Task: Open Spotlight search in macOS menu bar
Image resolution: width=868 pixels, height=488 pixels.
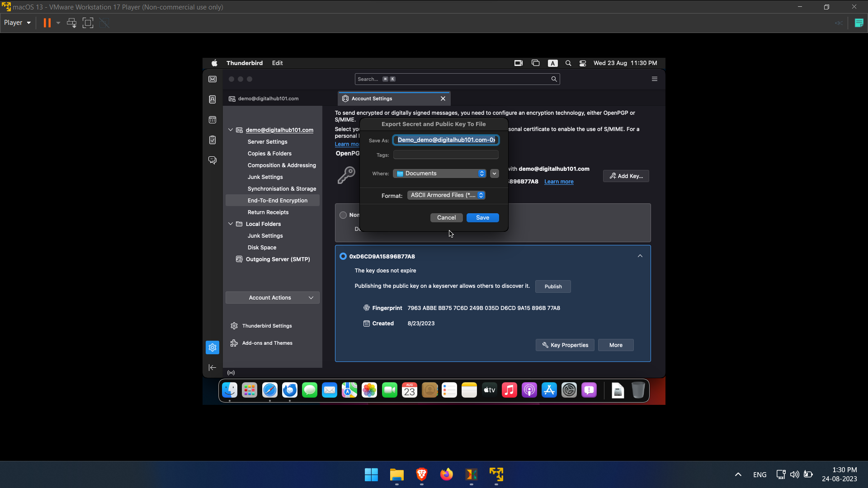Action: coord(568,63)
